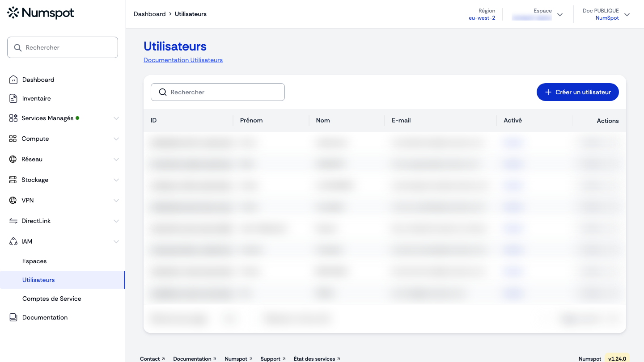Click the magnifier icon in the users table search
The width and height of the screenshot is (644, 362).
click(x=163, y=92)
